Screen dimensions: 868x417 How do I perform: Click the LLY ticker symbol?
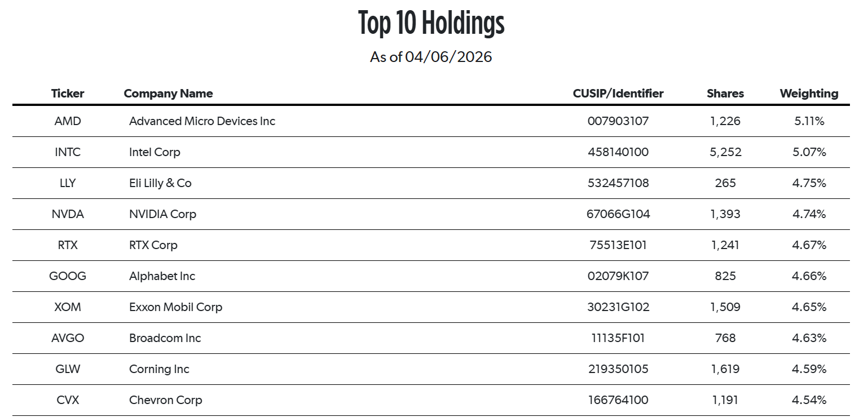[68, 183]
